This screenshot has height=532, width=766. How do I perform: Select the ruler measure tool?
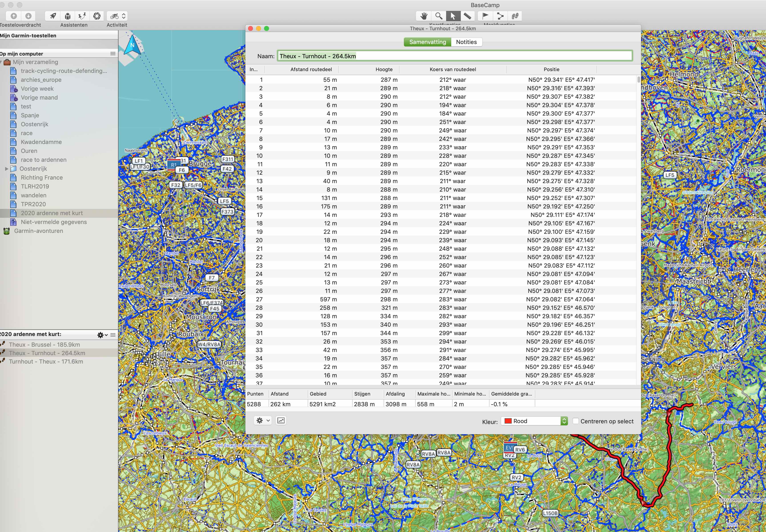click(467, 16)
